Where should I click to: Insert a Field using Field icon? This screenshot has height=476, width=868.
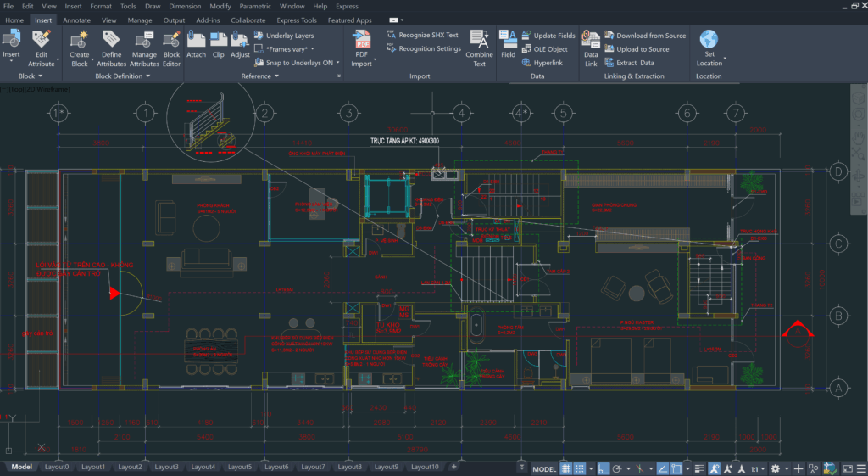tap(509, 39)
